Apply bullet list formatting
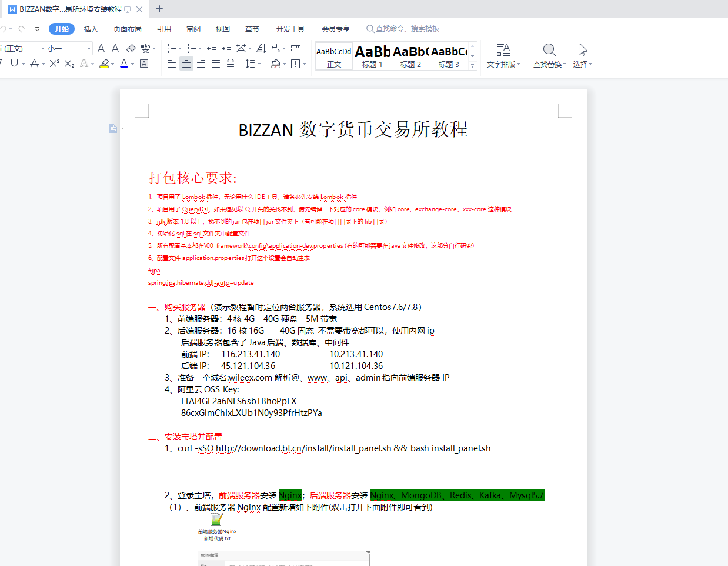Image resolution: width=728 pixels, height=566 pixels. (171, 48)
